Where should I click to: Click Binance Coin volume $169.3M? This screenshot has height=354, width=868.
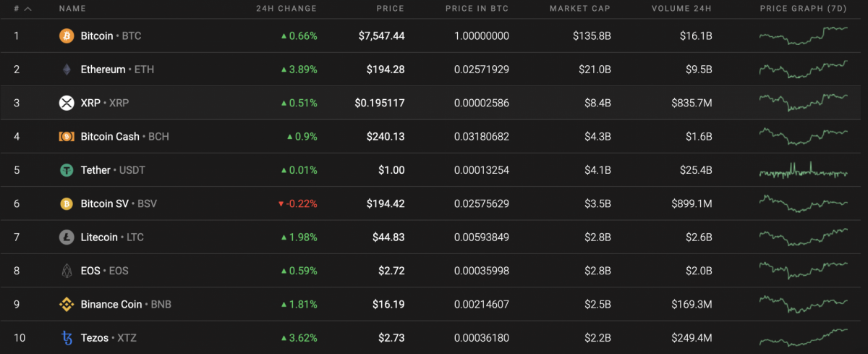[693, 304]
